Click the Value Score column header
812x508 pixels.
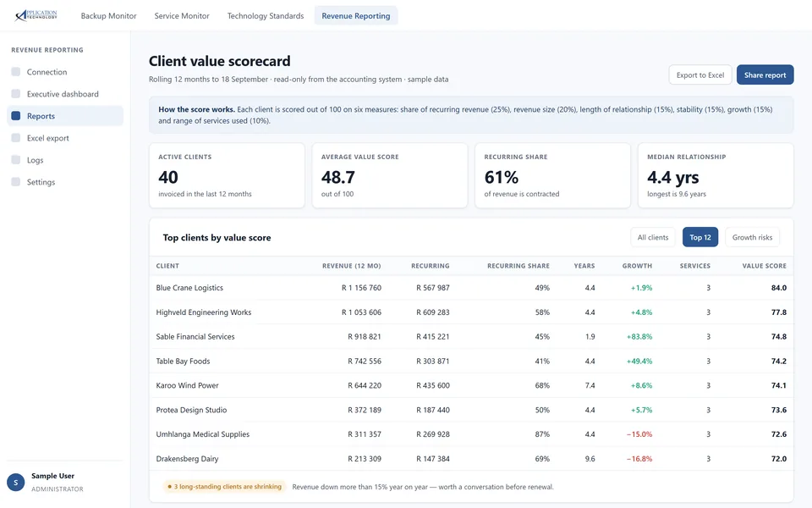(765, 266)
